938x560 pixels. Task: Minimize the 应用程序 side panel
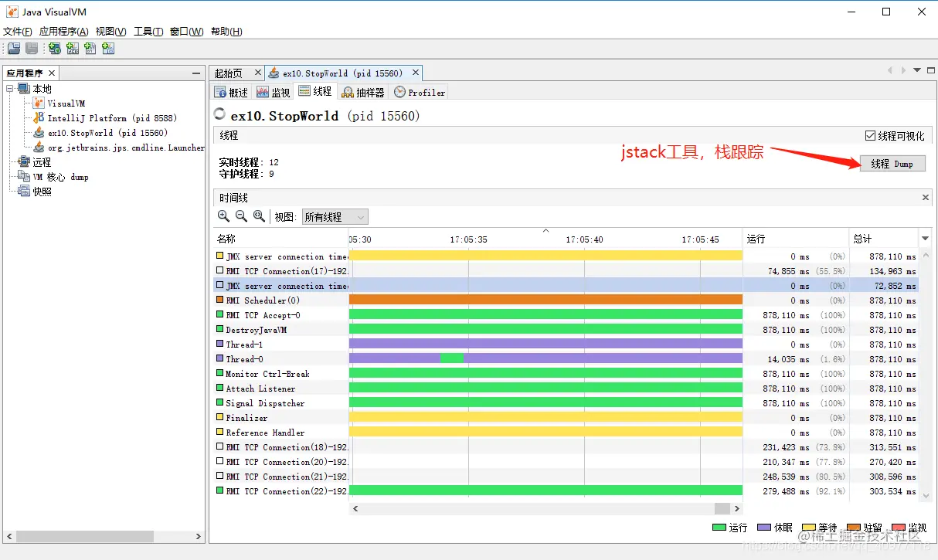pos(196,73)
